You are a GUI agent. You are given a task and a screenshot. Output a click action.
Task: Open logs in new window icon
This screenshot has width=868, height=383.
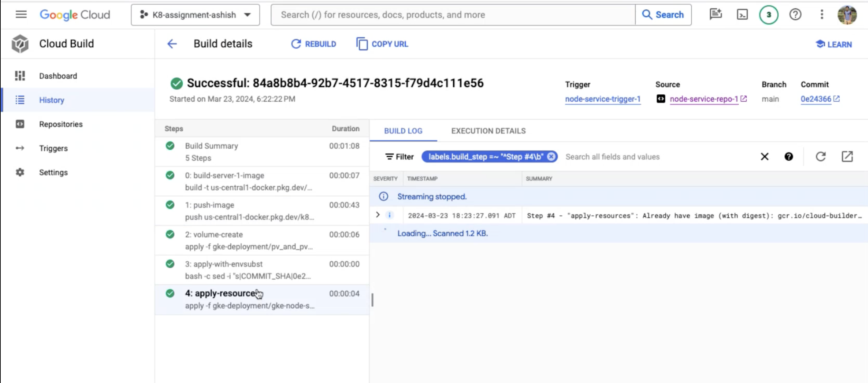(847, 157)
